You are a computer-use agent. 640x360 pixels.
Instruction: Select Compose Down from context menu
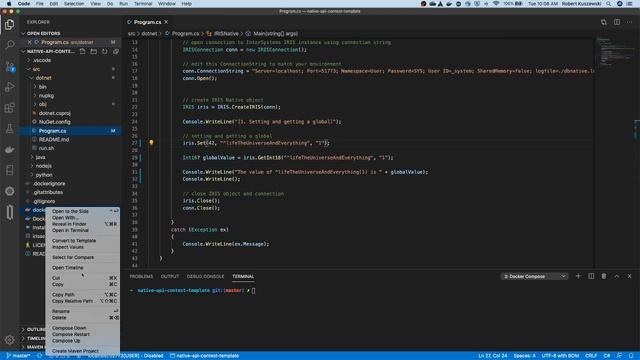[x=83, y=328]
